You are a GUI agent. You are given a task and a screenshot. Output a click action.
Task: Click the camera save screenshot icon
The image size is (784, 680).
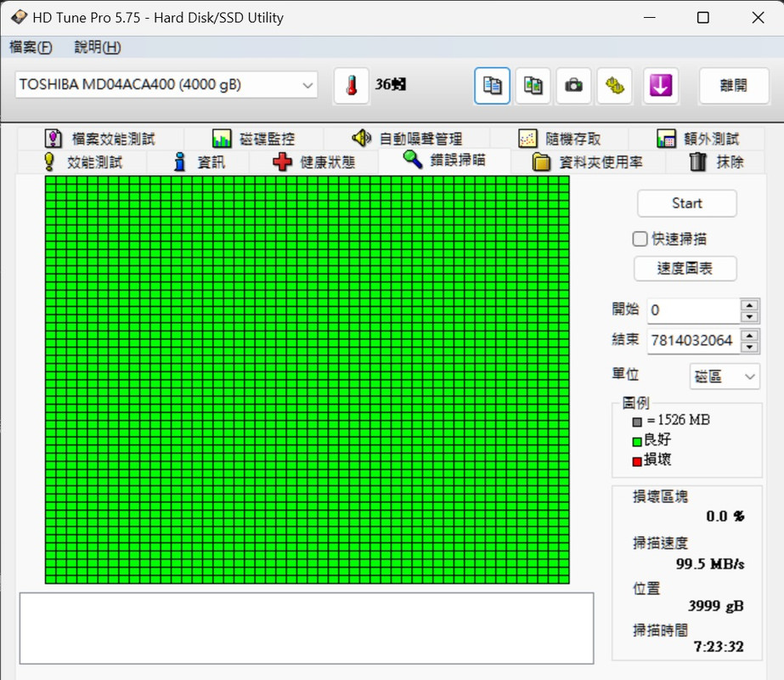point(573,86)
